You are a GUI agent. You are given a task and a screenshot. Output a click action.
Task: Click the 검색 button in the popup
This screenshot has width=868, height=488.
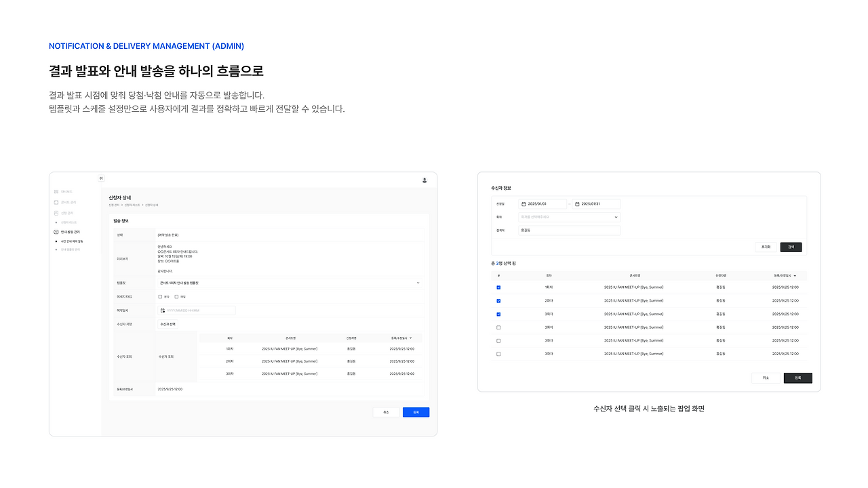click(x=791, y=247)
